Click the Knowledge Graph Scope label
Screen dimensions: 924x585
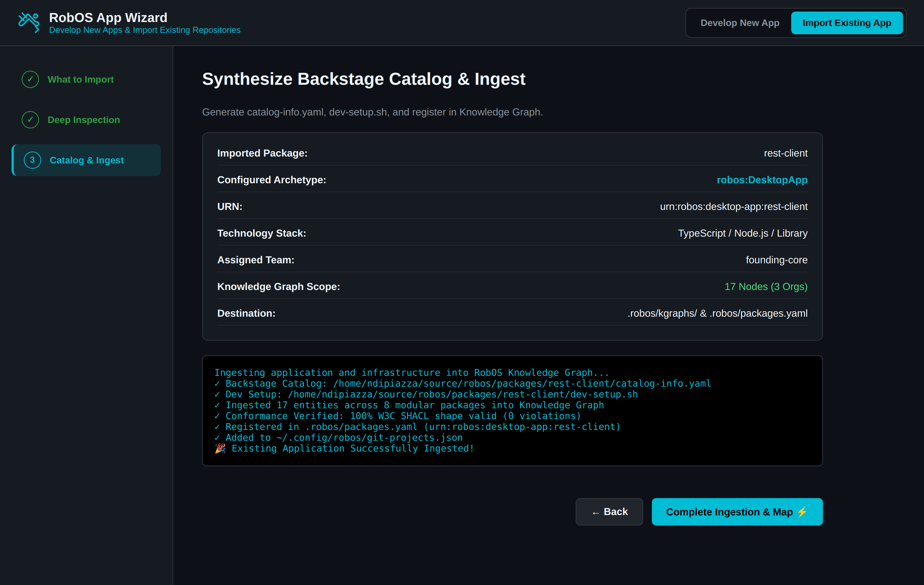pyautogui.click(x=279, y=286)
